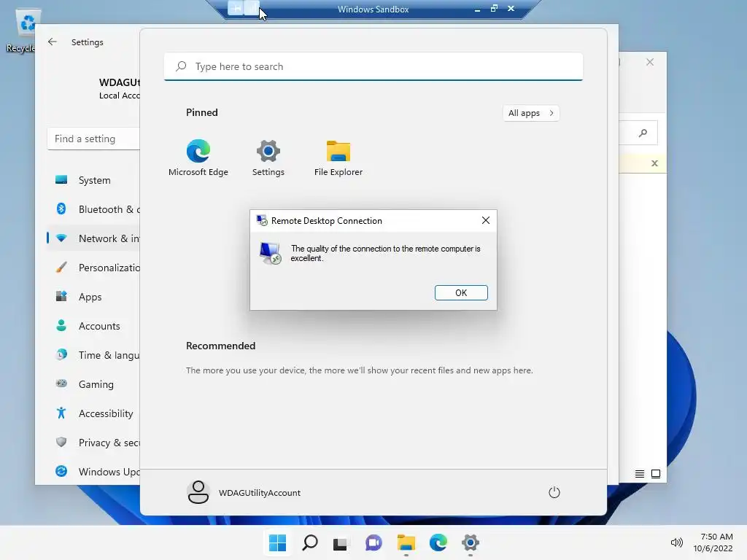747x560 pixels.
Task: Click the connection quality icon on the Sandbox bar
Action: (x=252, y=8)
